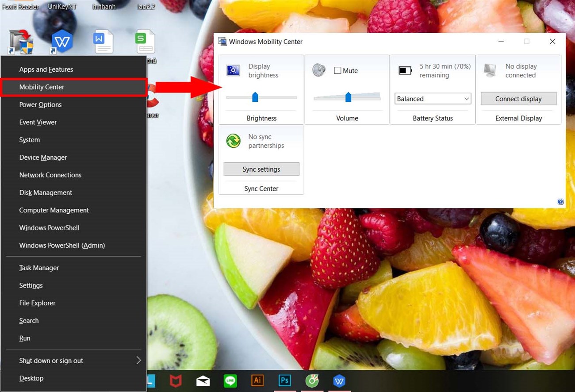
Task: Open the Mail app on taskbar
Action: click(x=203, y=380)
